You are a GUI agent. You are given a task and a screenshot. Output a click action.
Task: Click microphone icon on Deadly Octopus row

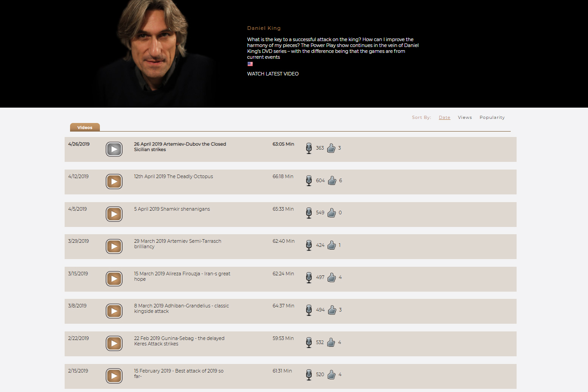pos(309,181)
